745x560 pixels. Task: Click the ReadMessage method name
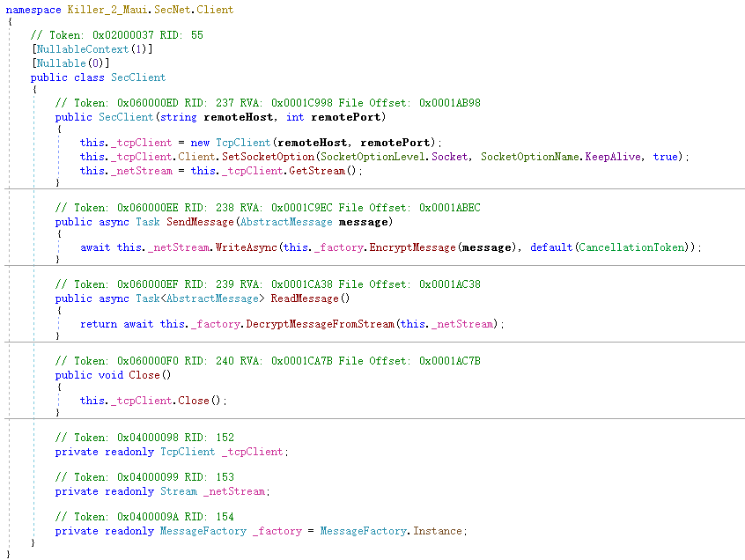tap(305, 298)
